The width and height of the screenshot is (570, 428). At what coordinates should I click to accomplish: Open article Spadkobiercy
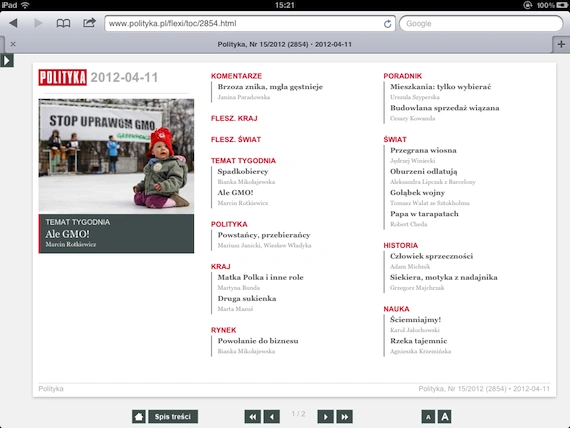(x=243, y=172)
